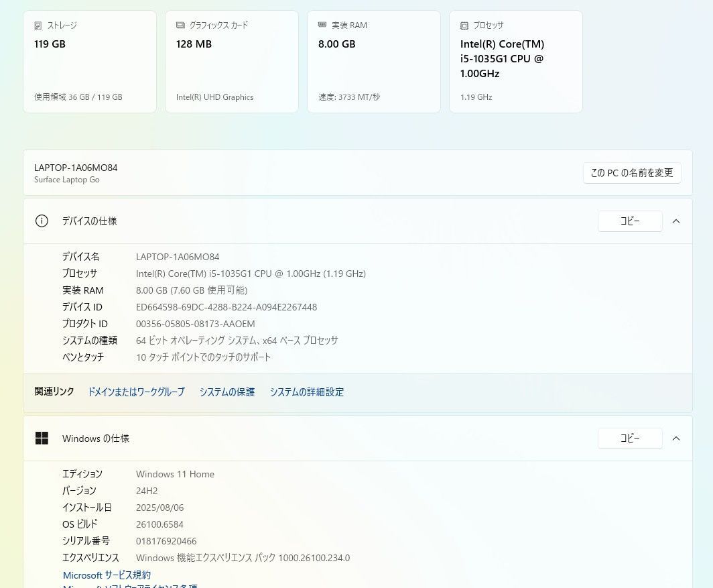Copy Windows specifications using コピー button
This screenshot has width=713, height=588.
(629, 438)
